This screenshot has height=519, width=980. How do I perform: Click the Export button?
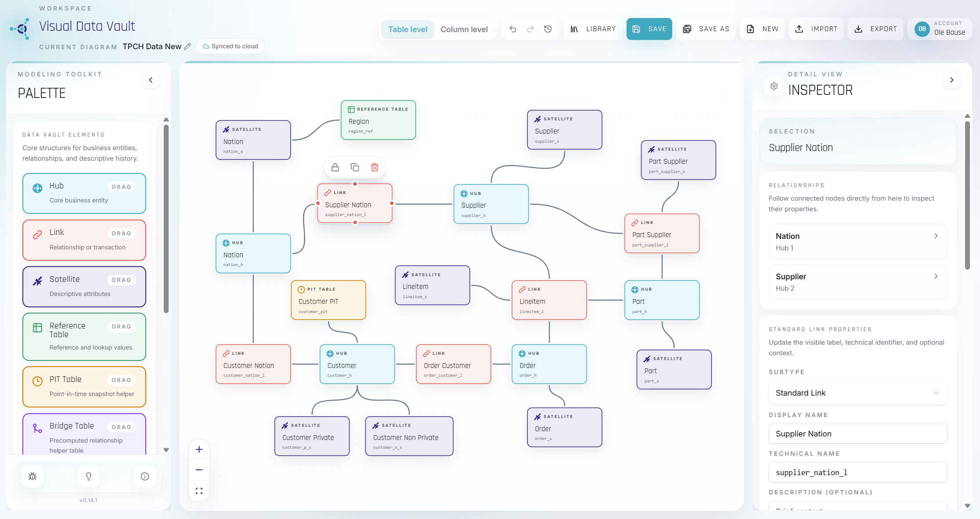point(875,29)
